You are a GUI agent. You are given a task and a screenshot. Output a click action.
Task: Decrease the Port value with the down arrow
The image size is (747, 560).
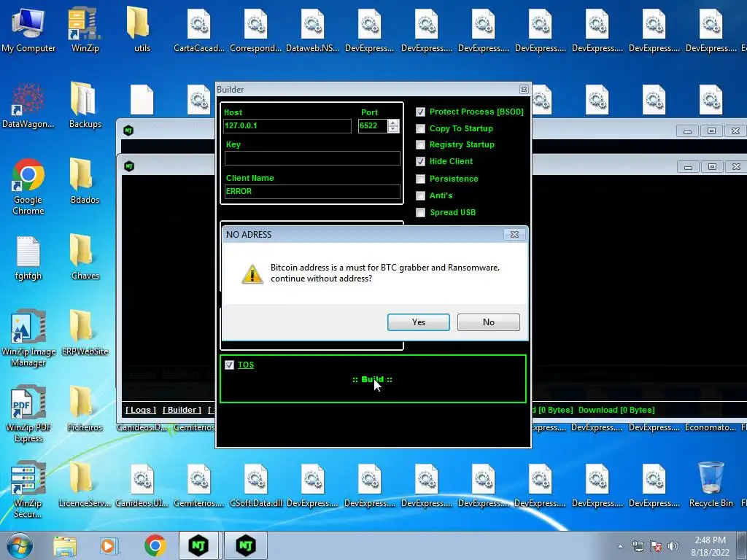point(393,130)
